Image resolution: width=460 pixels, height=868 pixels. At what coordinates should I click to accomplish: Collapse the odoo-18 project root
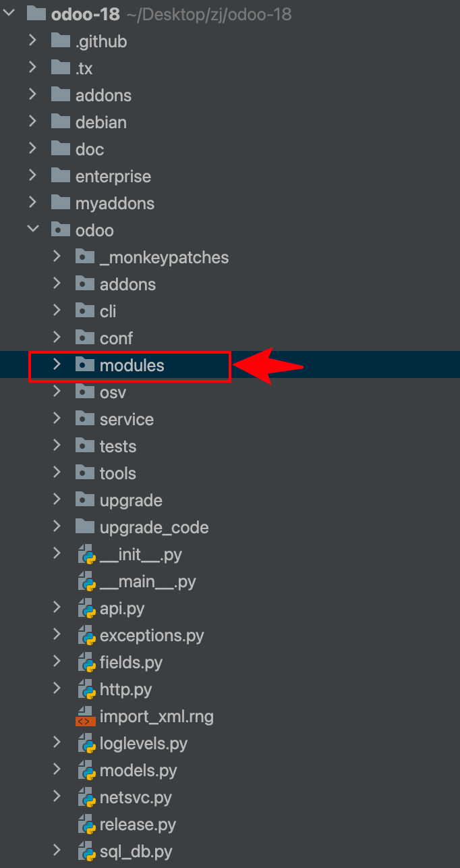click(x=8, y=14)
